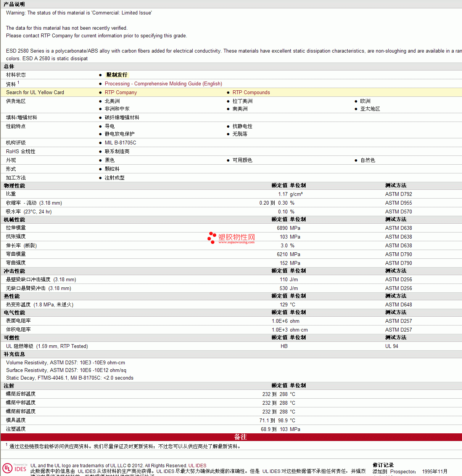
Task: Click the 物理性能 section header
Action: click(x=14, y=186)
